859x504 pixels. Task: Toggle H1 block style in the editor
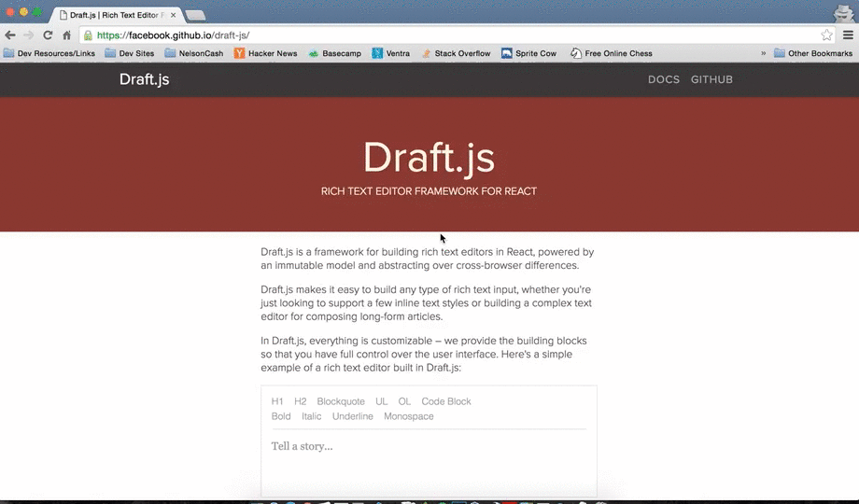click(x=277, y=401)
